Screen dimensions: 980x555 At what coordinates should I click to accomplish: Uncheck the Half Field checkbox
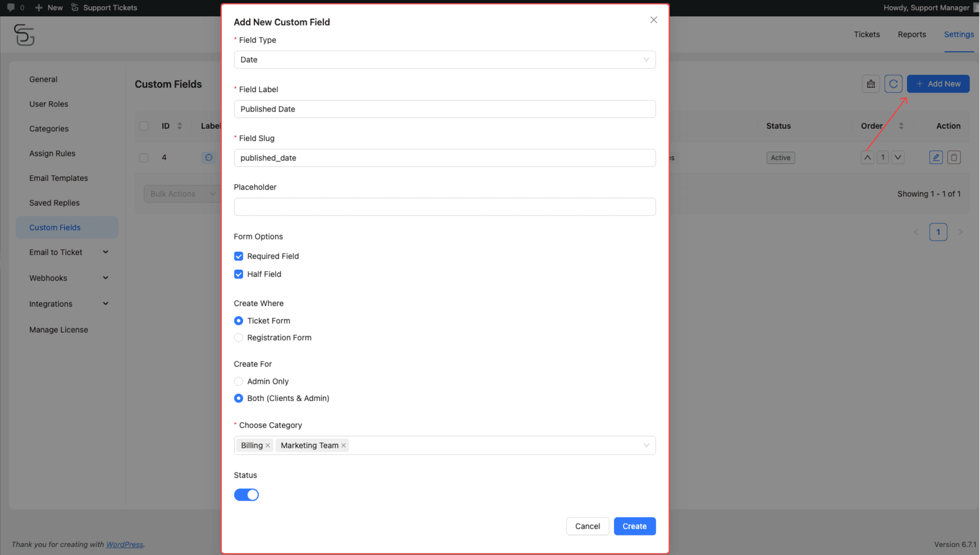pyautogui.click(x=239, y=274)
